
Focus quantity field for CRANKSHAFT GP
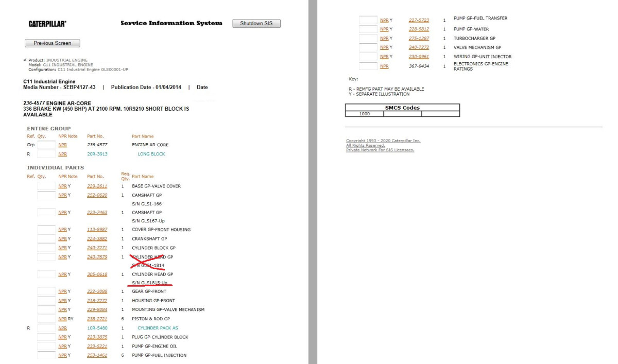46,239
